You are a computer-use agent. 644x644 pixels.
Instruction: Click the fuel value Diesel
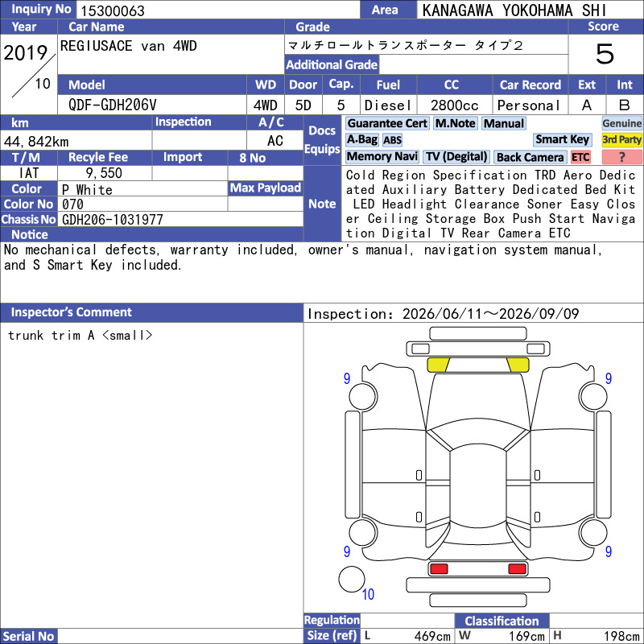[388, 105]
